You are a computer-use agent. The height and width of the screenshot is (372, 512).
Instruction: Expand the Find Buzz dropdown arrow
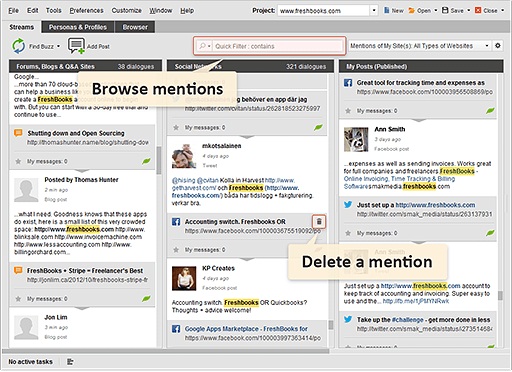(58, 46)
